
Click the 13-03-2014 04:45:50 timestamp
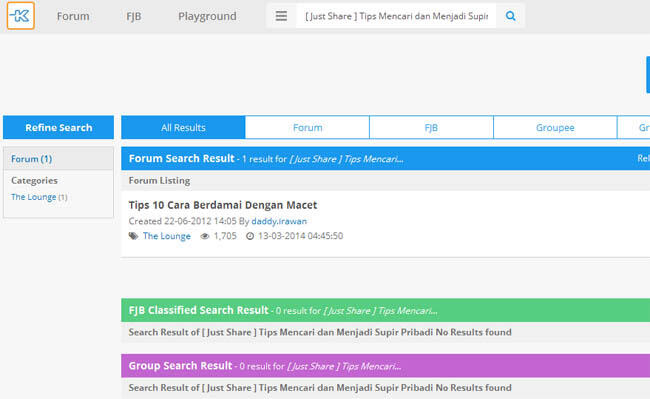point(301,236)
